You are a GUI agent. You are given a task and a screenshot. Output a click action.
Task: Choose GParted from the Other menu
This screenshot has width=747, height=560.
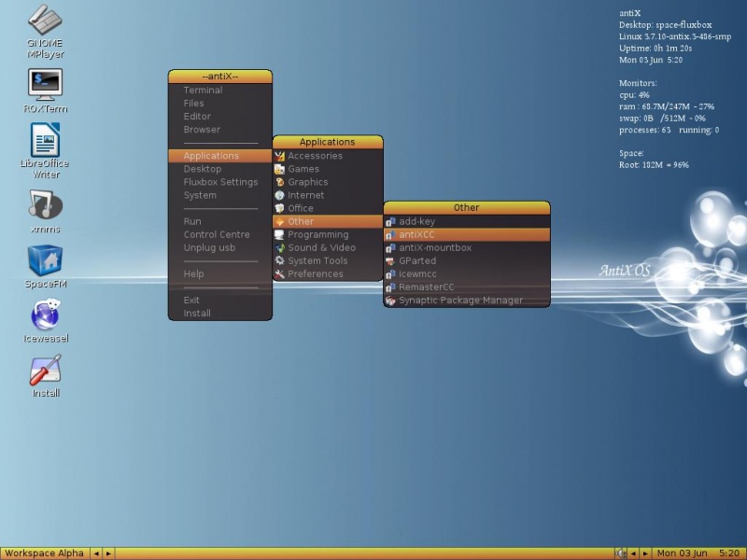point(467,260)
